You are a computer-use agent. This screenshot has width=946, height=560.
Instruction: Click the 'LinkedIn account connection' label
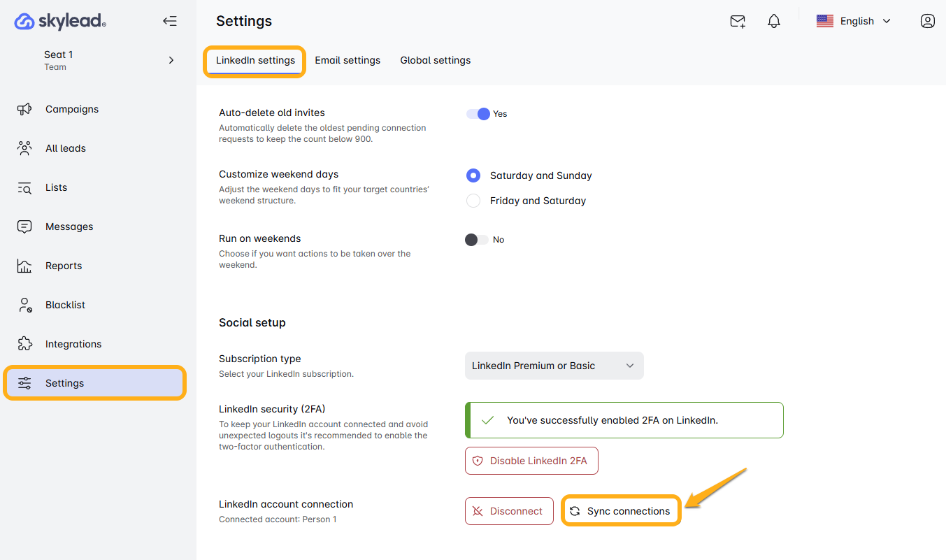(x=286, y=504)
